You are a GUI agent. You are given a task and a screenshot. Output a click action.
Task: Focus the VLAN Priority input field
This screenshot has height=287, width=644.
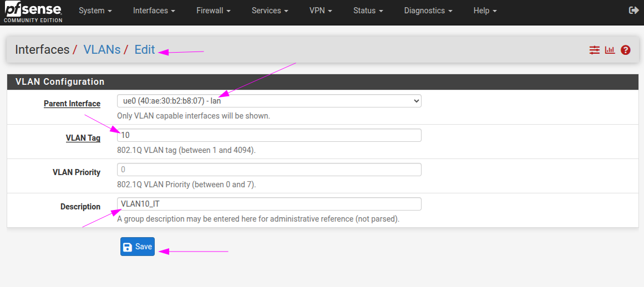pyautogui.click(x=269, y=170)
